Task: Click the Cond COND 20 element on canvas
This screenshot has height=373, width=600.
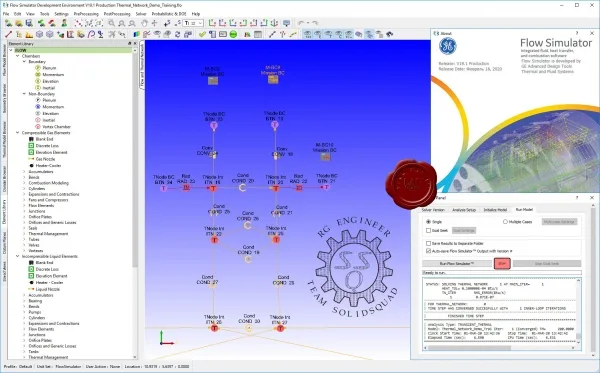Action: pyautogui.click(x=242, y=187)
